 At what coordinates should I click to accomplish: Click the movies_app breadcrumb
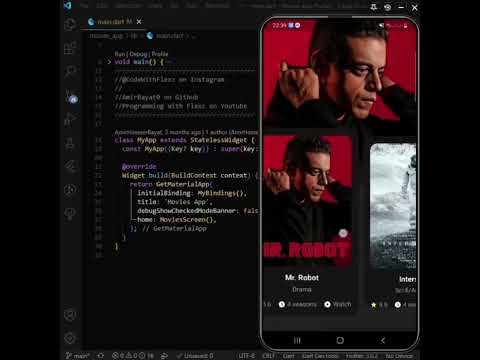click(x=106, y=36)
